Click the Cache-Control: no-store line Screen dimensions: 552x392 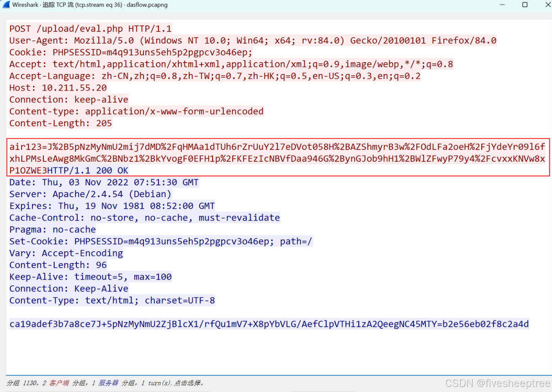pyautogui.click(x=144, y=218)
